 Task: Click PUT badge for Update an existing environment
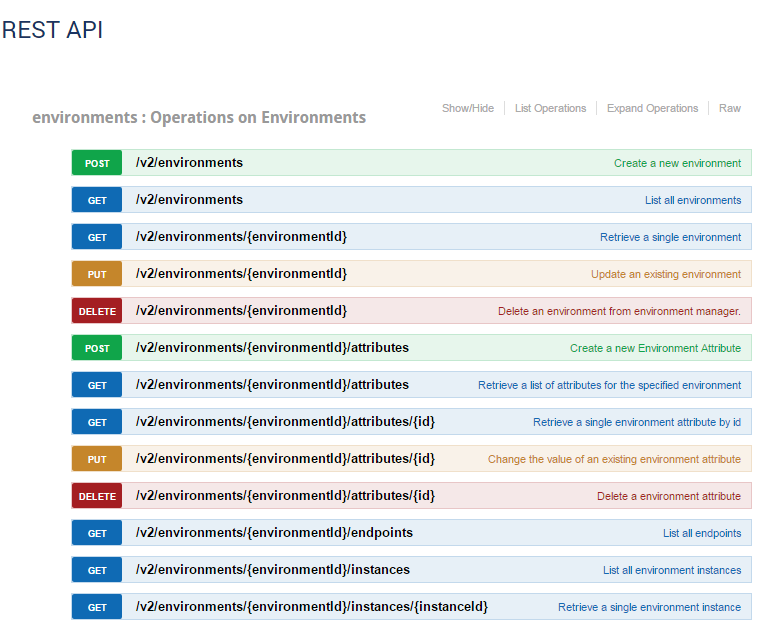click(97, 274)
